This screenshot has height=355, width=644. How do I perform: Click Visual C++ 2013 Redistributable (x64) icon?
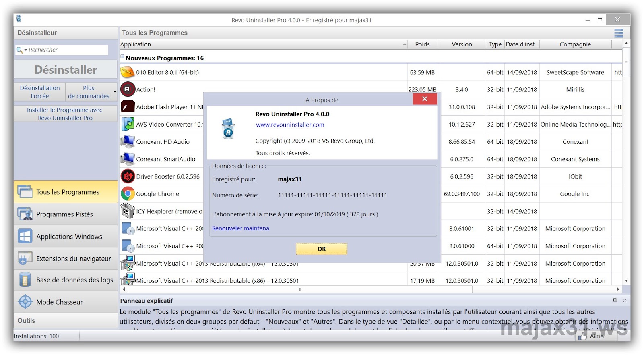click(x=128, y=263)
